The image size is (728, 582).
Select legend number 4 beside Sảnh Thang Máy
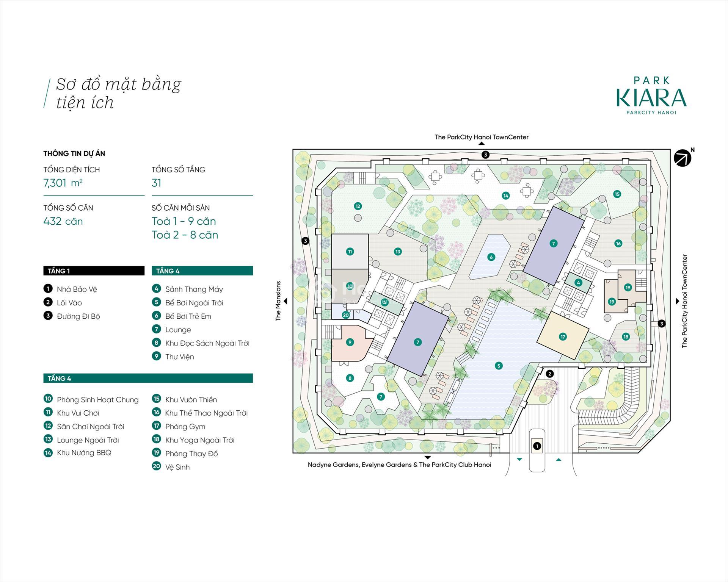pos(156,289)
